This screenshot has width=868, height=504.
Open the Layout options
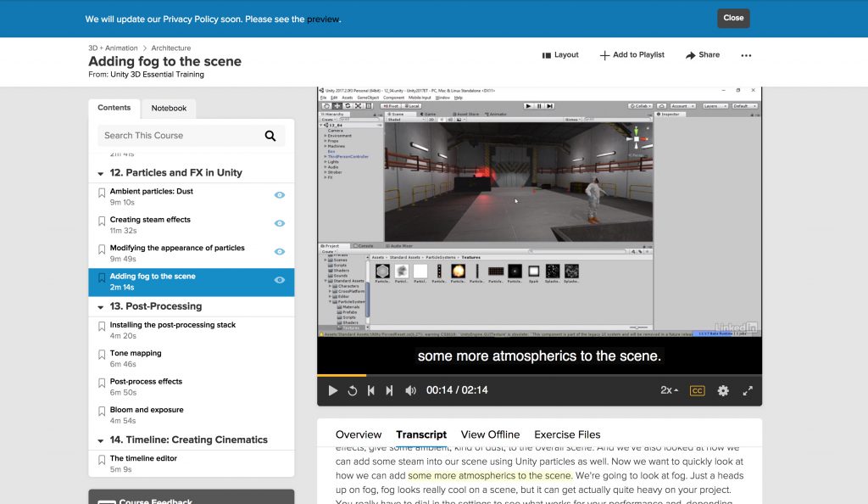click(560, 55)
